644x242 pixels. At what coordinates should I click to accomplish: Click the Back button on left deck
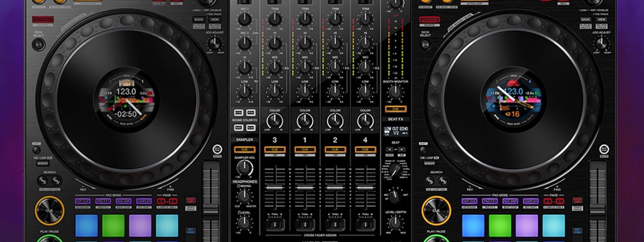199,19
